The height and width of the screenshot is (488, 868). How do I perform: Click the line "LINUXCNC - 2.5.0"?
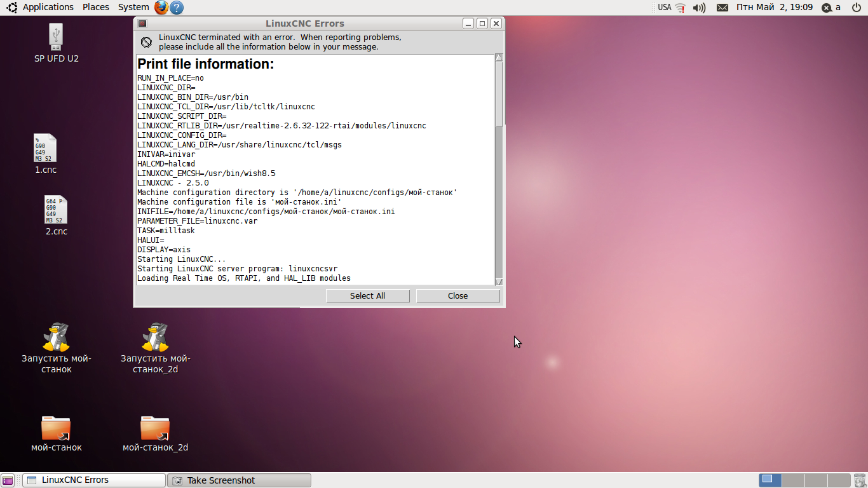(173, 183)
